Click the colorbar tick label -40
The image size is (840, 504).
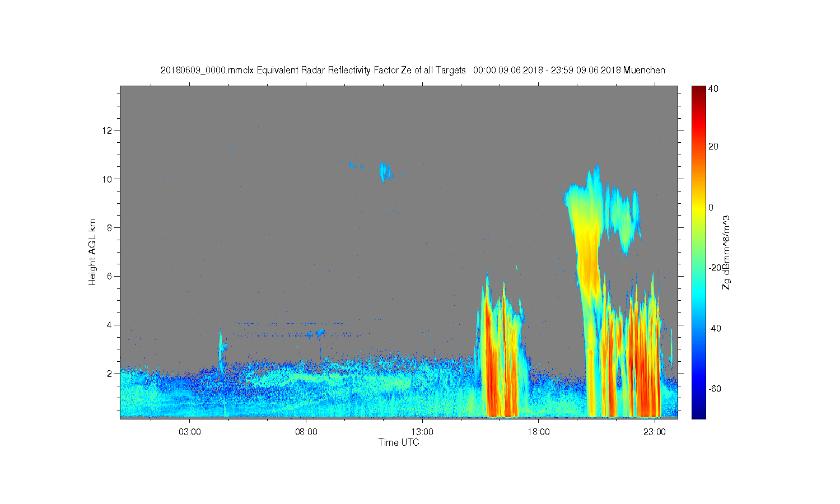click(x=714, y=328)
